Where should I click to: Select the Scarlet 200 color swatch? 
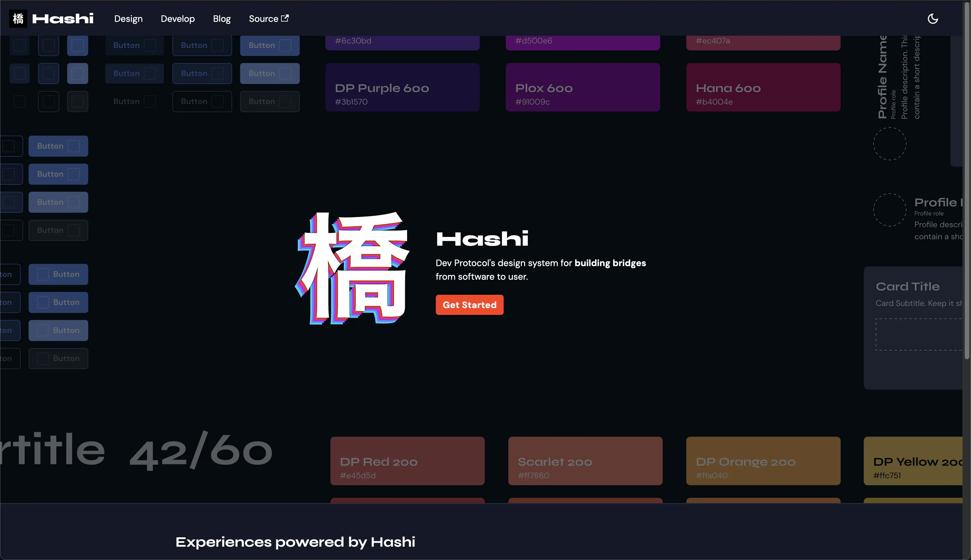tap(585, 461)
